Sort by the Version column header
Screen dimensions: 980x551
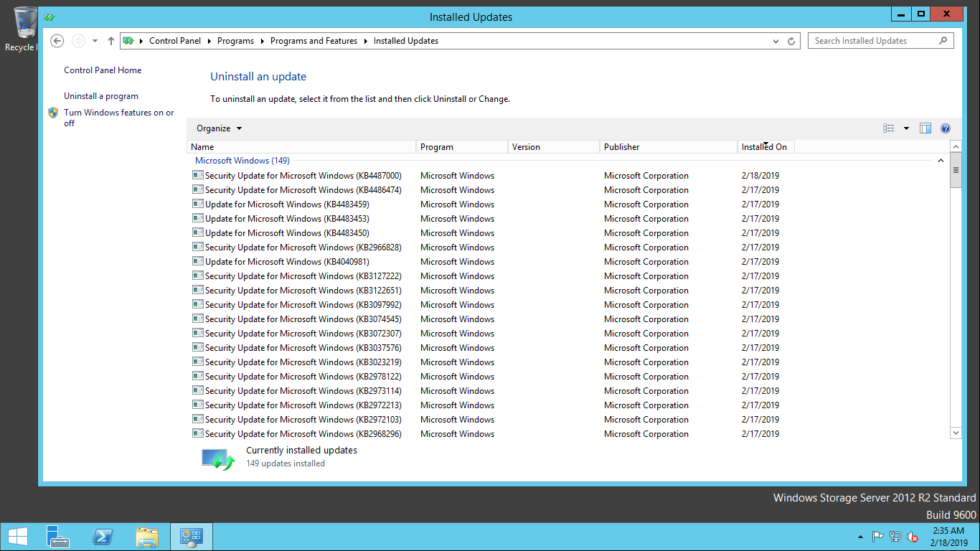click(x=554, y=147)
